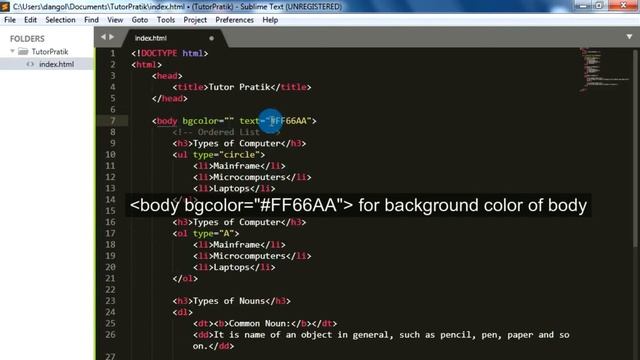This screenshot has width=640, height=360.
Task: Open the Goto menu
Action: 140,20
